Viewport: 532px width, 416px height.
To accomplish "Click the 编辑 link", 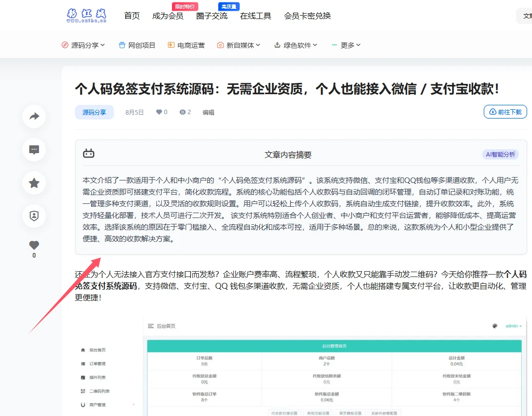I will (x=209, y=112).
